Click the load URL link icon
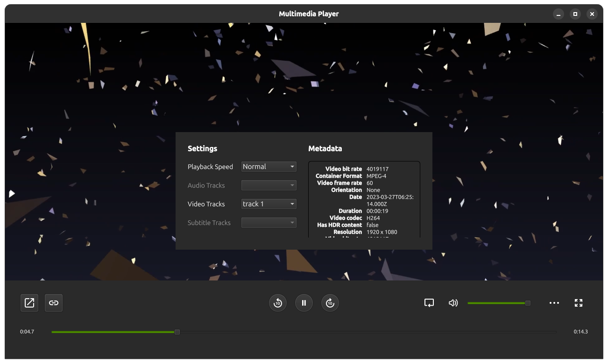Image resolution: width=608 pixels, height=364 pixels. (x=54, y=303)
